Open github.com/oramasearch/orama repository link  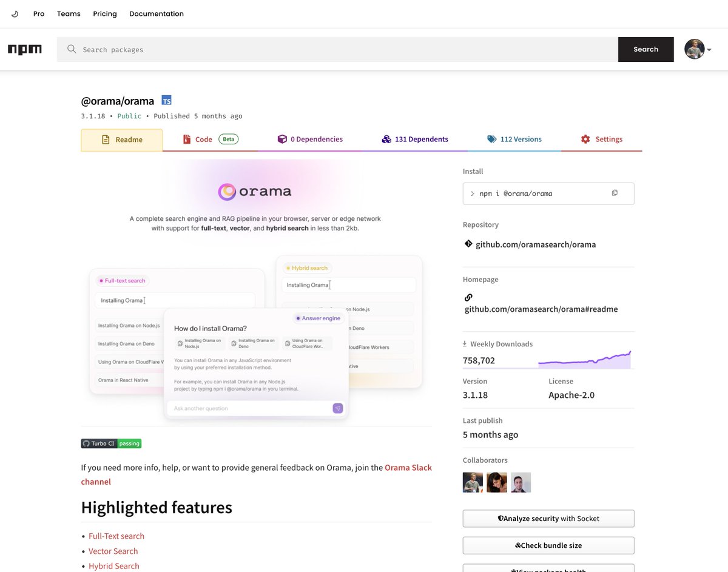point(536,244)
